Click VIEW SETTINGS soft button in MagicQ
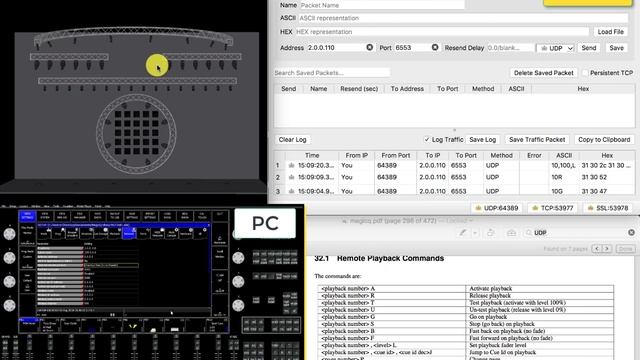640x360 pixels. 28,216
